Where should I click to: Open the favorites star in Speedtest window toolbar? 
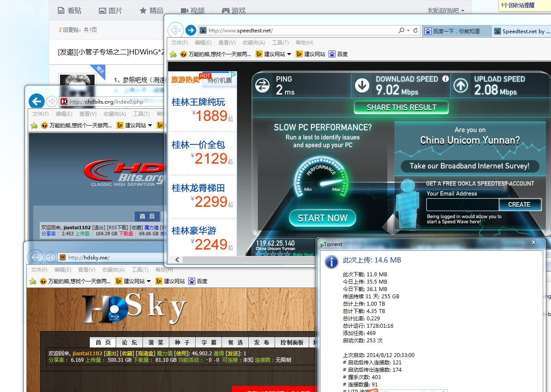(x=173, y=54)
